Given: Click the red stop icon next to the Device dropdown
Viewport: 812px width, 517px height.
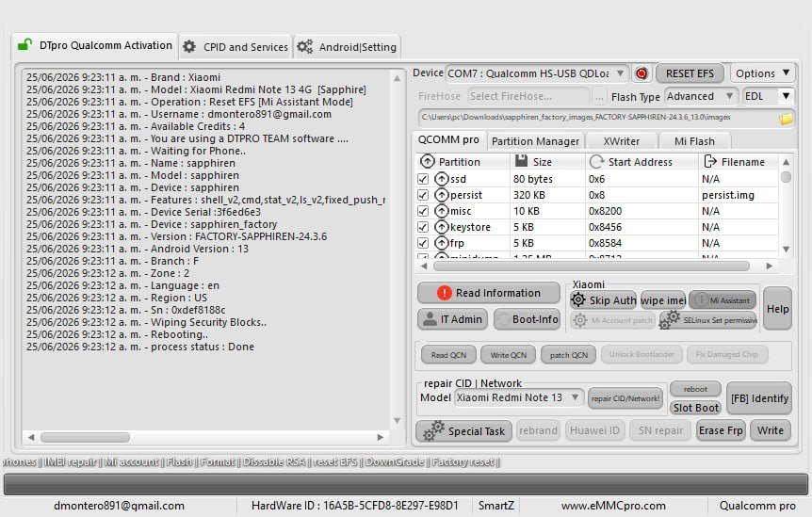Looking at the screenshot, I should click(x=641, y=73).
